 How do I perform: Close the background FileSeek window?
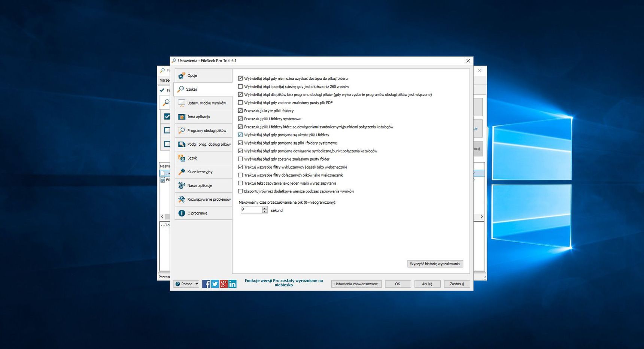(x=479, y=70)
